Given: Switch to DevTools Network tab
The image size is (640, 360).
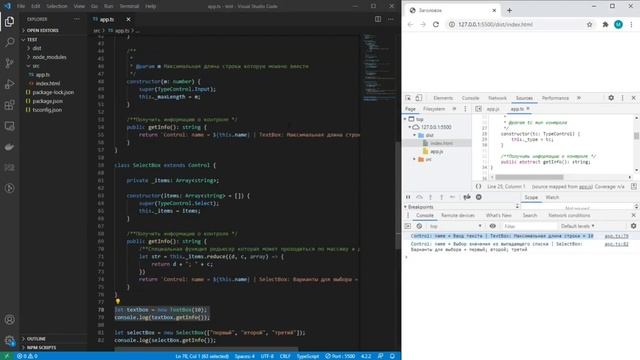Looking at the screenshot, I should pos(497,98).
